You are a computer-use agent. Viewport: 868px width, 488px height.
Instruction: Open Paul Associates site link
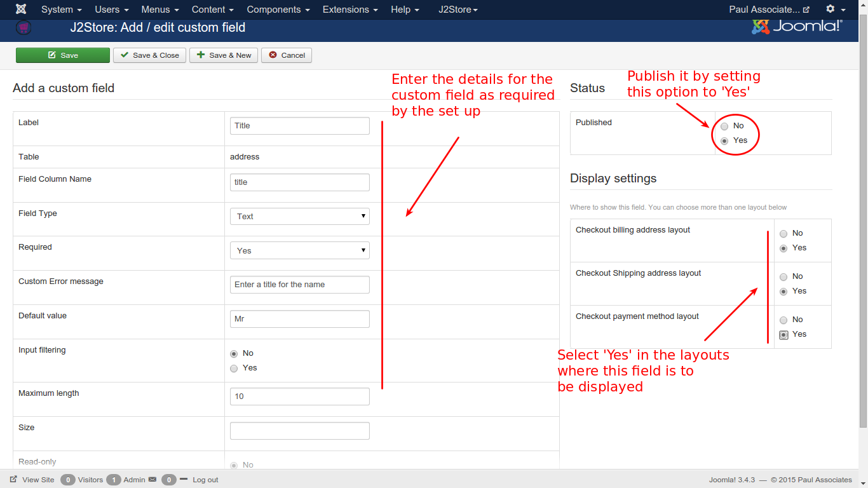(x=769, y=10)
